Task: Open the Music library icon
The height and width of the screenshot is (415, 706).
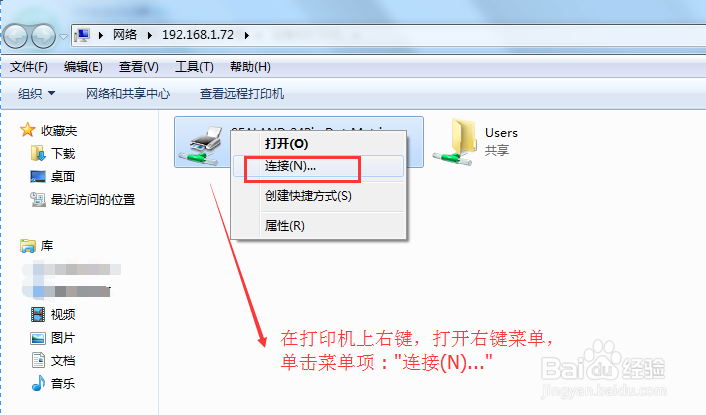Action: pos(38,383)
